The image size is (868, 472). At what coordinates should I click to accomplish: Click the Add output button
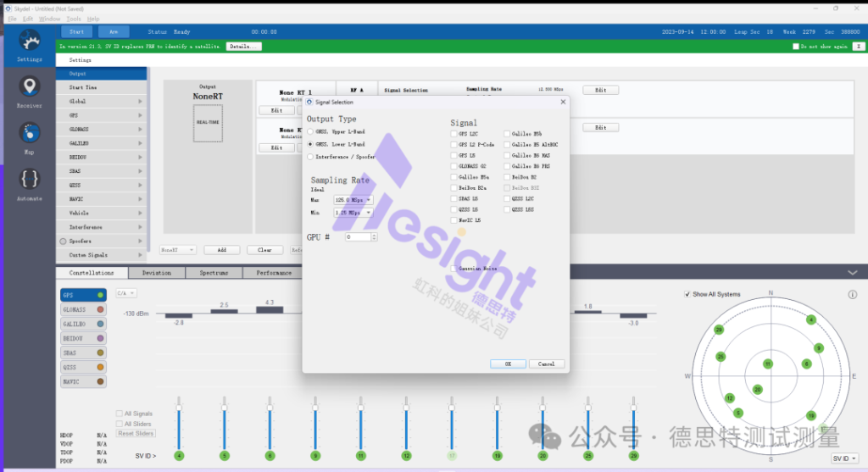click(221, 250)
